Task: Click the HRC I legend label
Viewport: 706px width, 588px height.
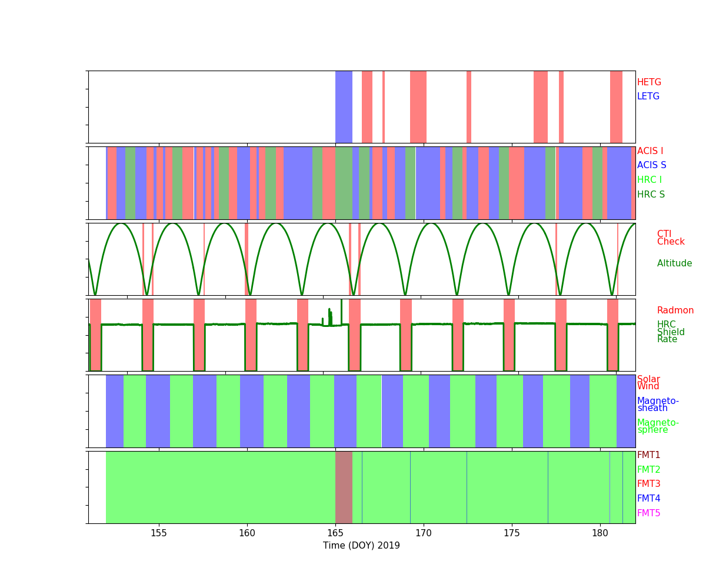Action: 649,180
